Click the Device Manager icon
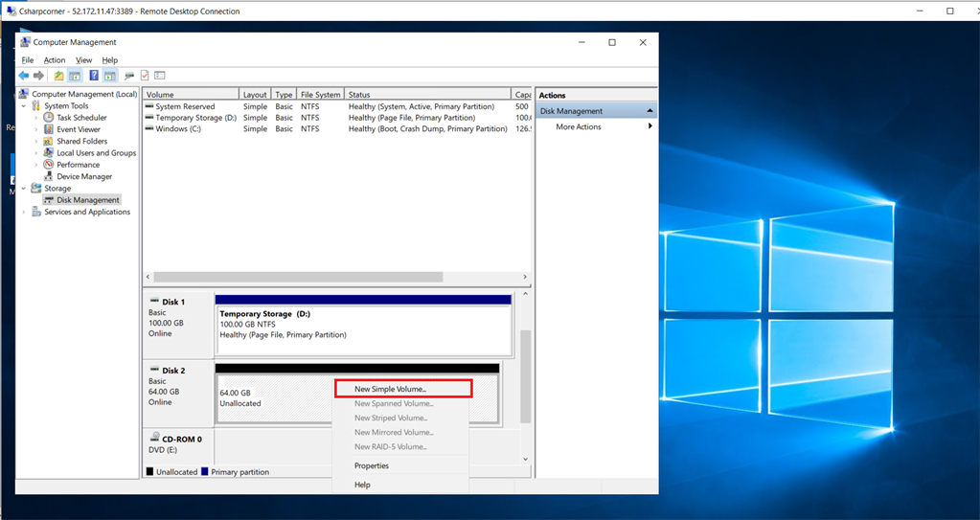This screenshot has height=520, width=980. pos(48,176)
